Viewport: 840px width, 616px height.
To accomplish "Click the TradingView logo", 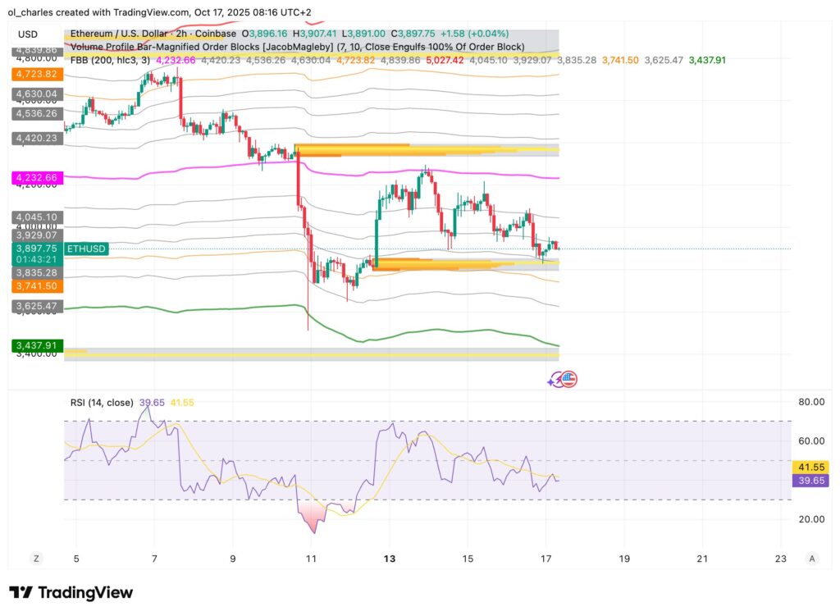I will 72,592.
